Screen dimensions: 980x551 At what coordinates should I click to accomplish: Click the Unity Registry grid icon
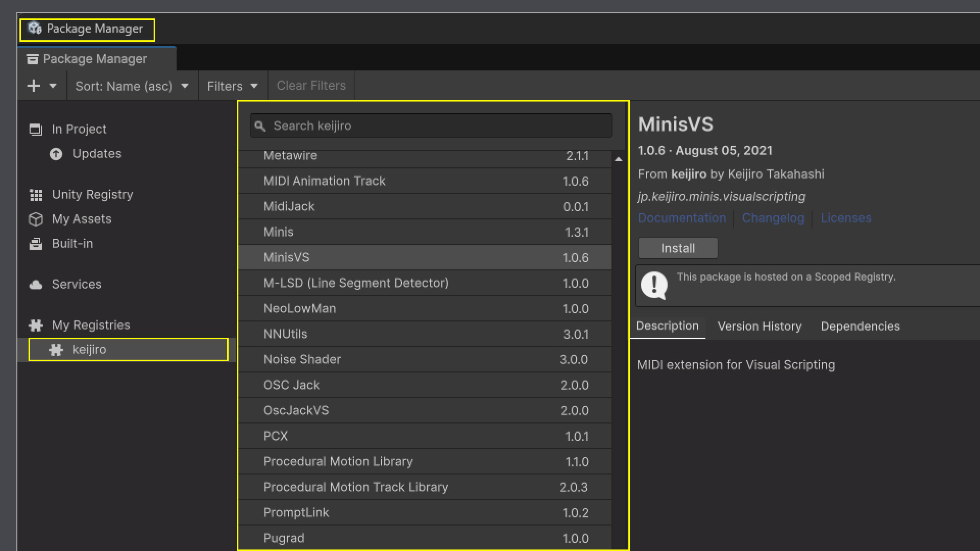(x=36, y=195)
